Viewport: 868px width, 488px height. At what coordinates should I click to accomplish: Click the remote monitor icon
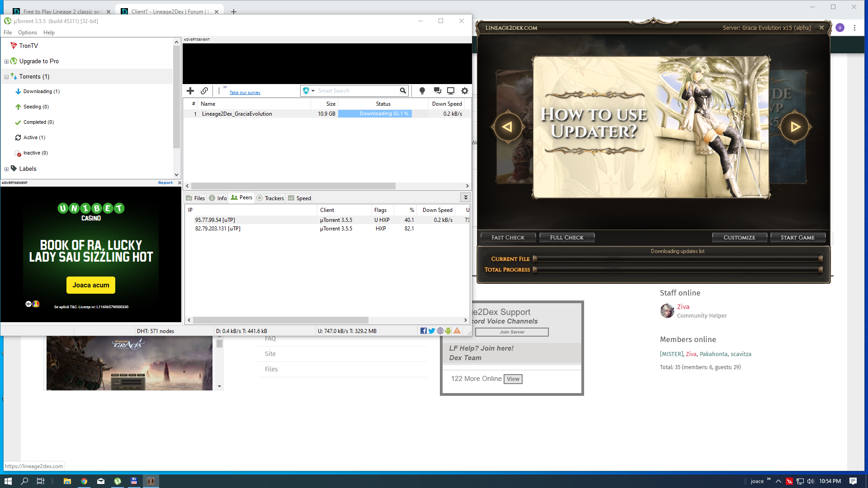point(451,91)
